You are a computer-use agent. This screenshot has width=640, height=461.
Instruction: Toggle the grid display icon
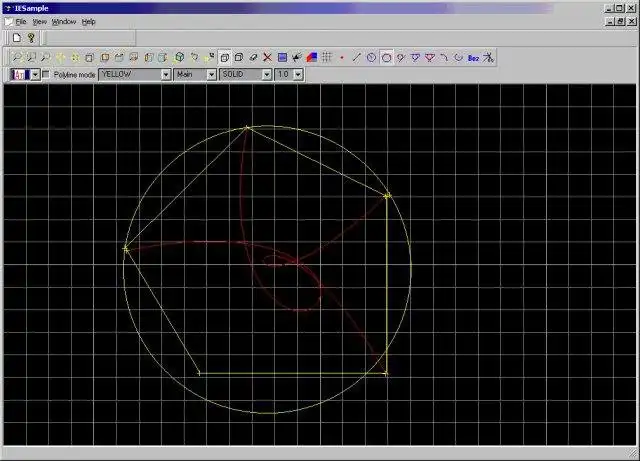(327, 58)
